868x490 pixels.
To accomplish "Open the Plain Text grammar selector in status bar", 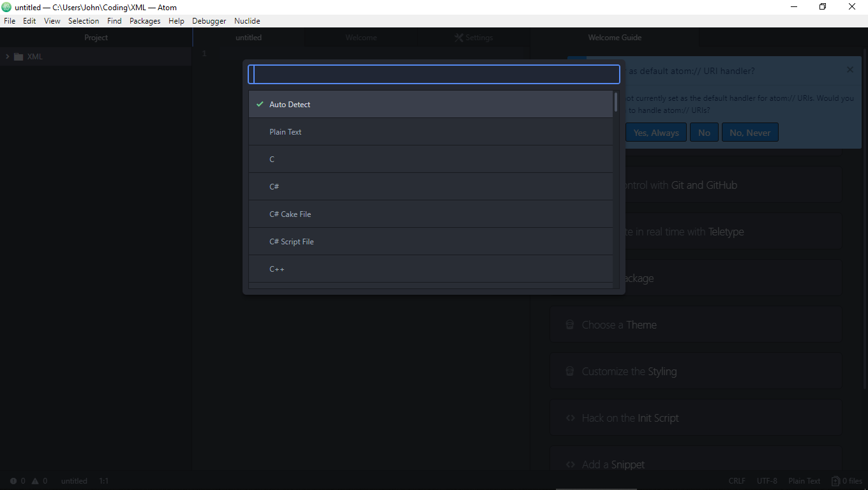I will pos(804,480).
